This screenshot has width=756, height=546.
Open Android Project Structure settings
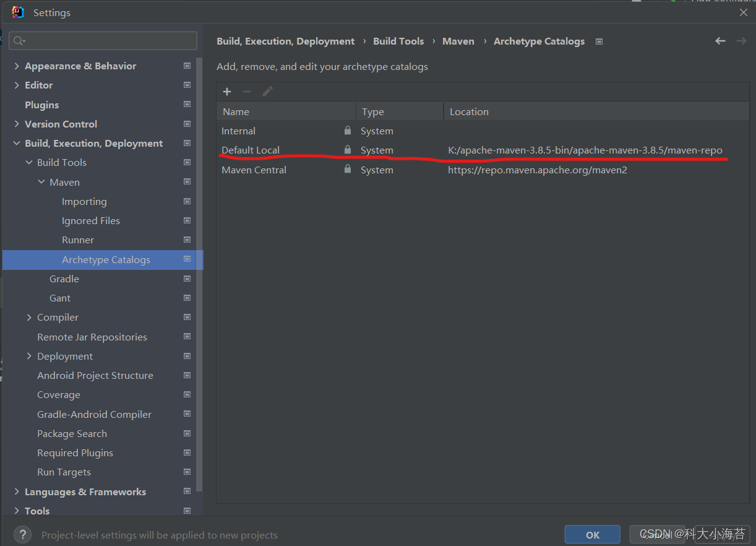coord(95,375)
